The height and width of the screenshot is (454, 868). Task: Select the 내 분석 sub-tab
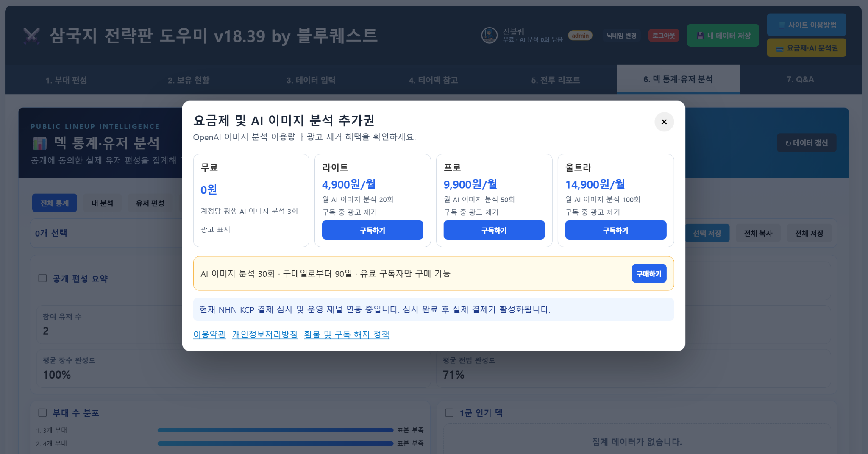coord(102,203)
